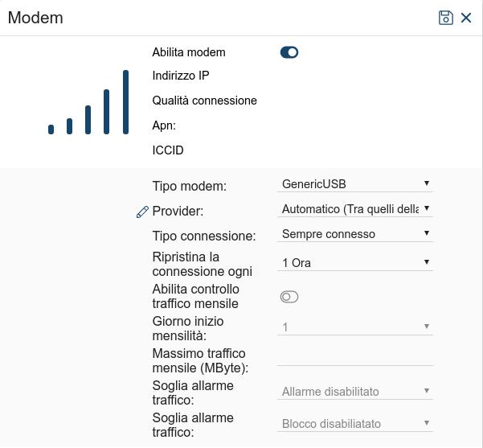Click the Modem panel title
Screen dimensions: 483x448
[35, 18]
